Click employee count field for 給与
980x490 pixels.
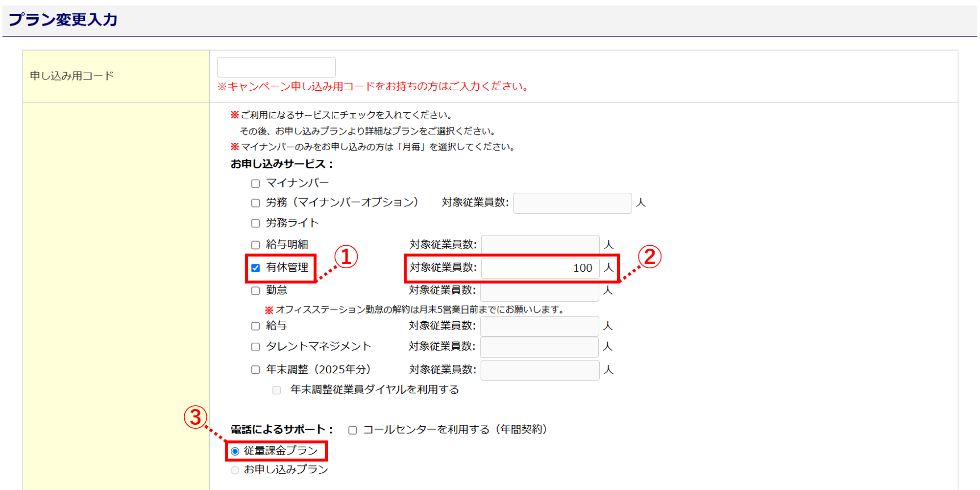pyautogui.click(x=540, y=326)
